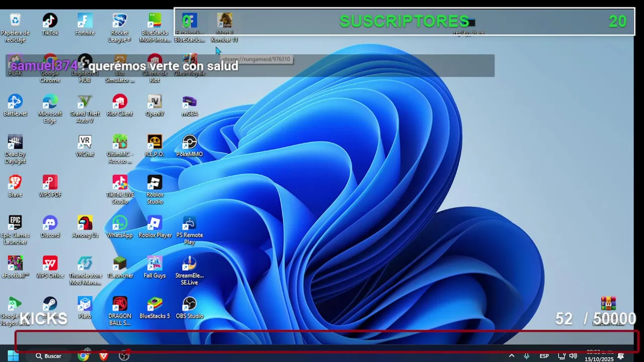
Task: Switch to OBS Studio in the taskbar
Action: pyautogui.click(x=124, y=356)
